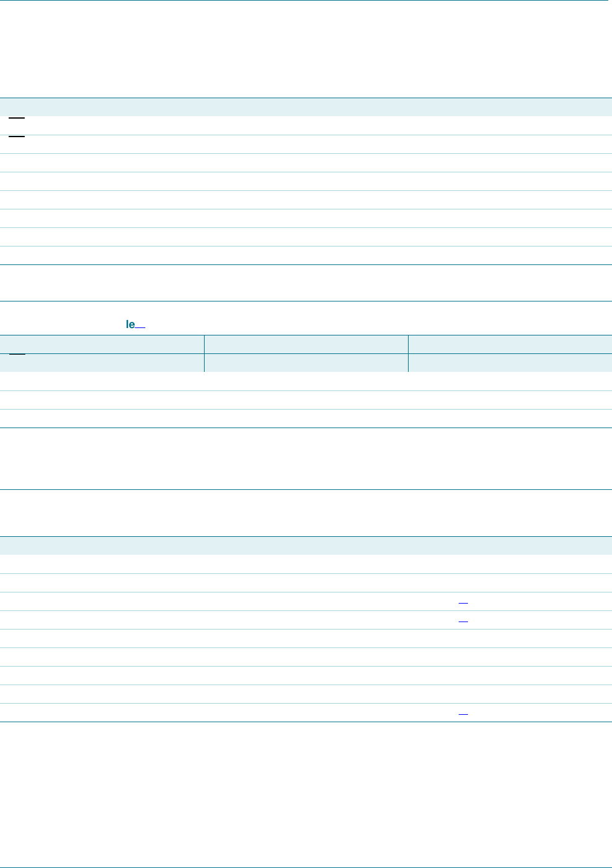
Task: Click the underlined reference right after "le"
Action: click(140, 326)
